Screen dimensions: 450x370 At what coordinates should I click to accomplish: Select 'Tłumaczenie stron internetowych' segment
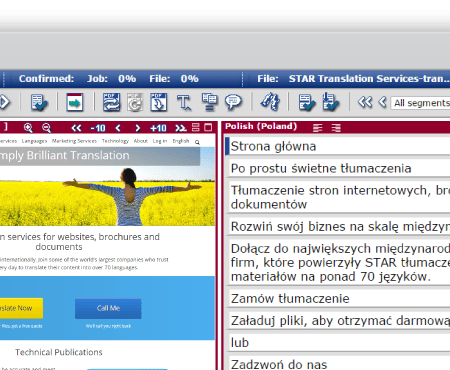[x=339, y=197]
